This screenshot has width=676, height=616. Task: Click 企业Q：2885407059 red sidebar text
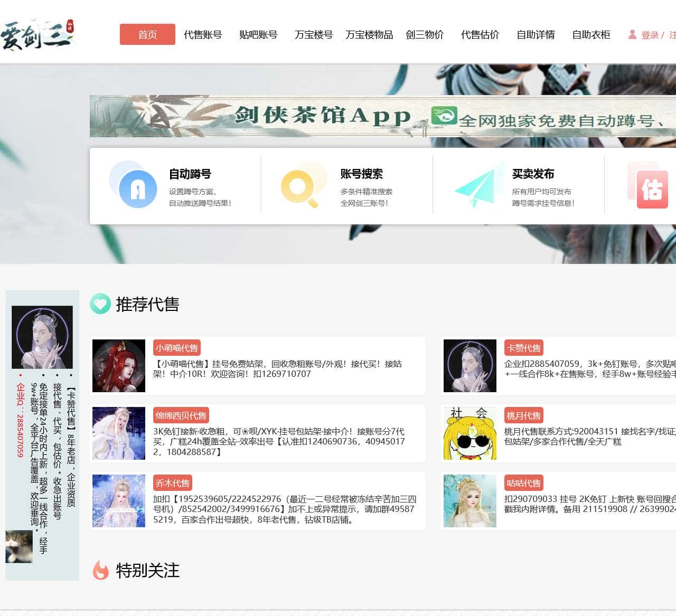click(20, 420)
